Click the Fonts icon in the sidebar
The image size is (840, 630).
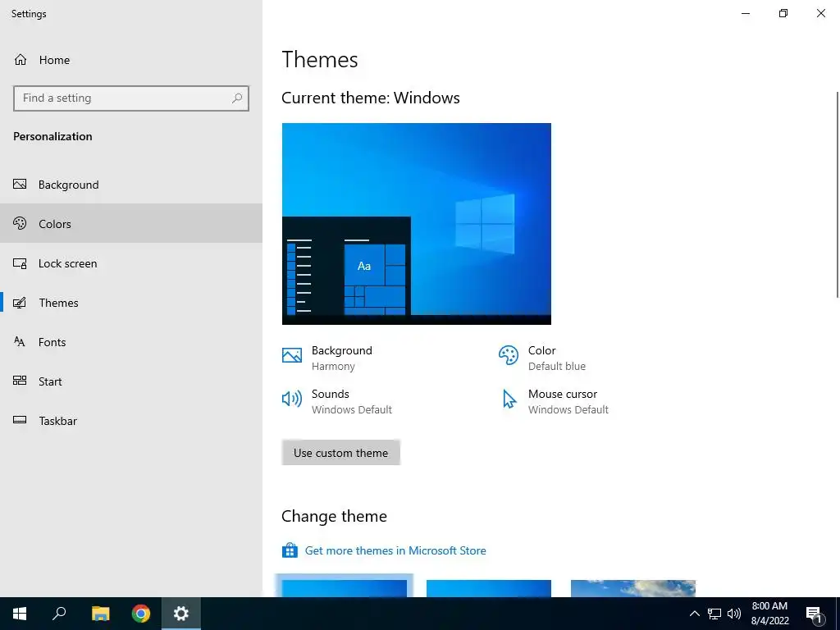(x=20, y=342)
